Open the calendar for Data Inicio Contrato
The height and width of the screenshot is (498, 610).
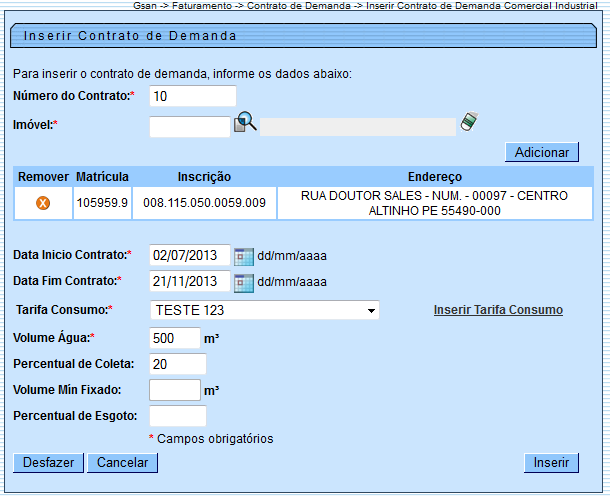click(243, 256)
